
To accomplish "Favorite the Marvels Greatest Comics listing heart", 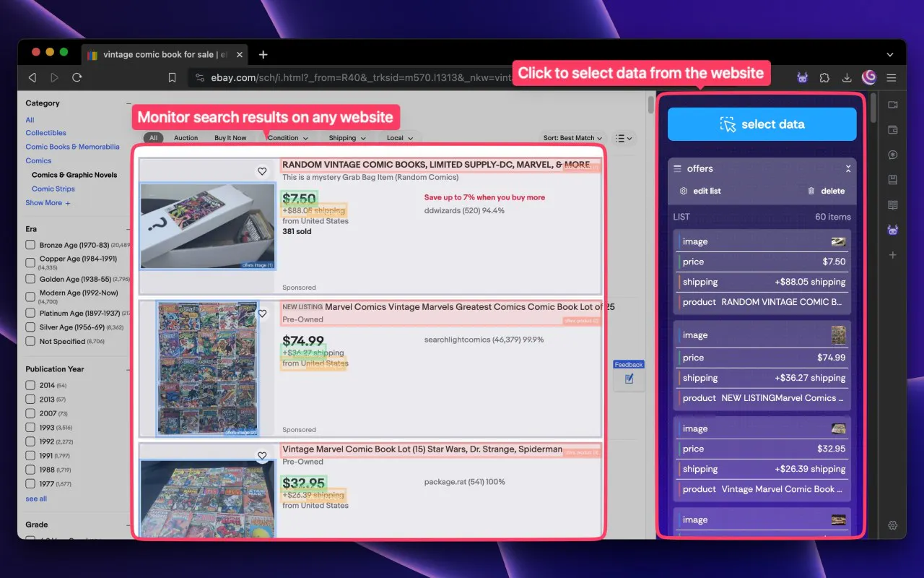I will (262, 314).
